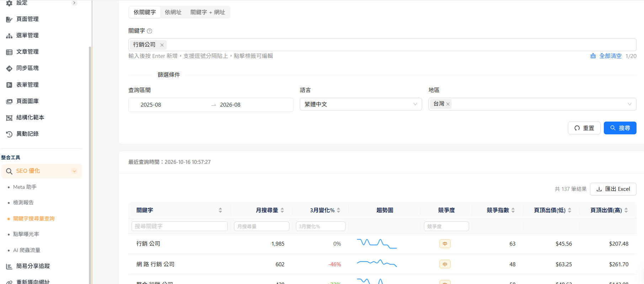Open the 語言 dropdown showing 繁體中文
This screenshot has height=284, width=644.
(361, 104)
